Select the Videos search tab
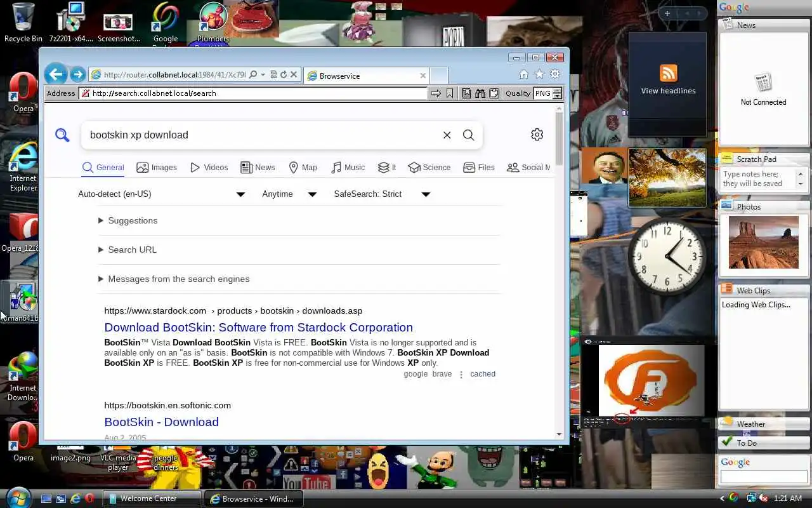812x508 pixels. [209, 168]
